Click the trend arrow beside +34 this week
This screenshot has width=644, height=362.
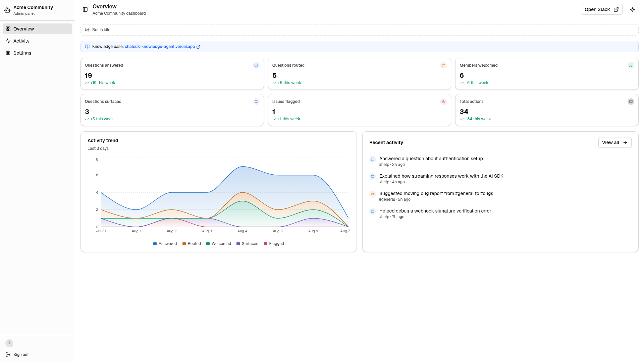(x=462, y=119)
